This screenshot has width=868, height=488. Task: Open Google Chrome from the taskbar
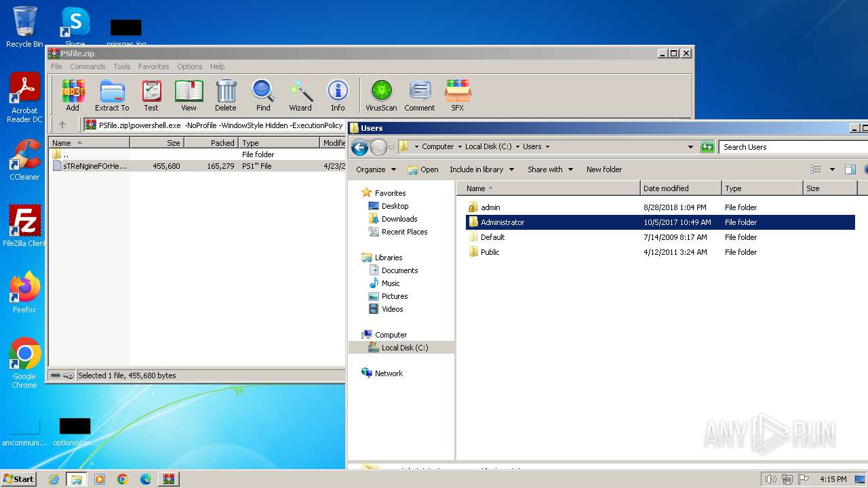(123, 479)
